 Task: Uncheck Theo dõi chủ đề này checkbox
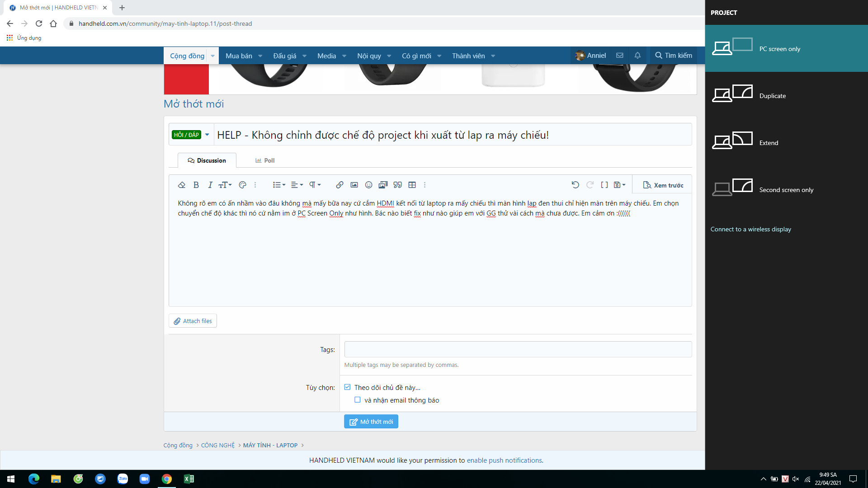pos(347,387)
